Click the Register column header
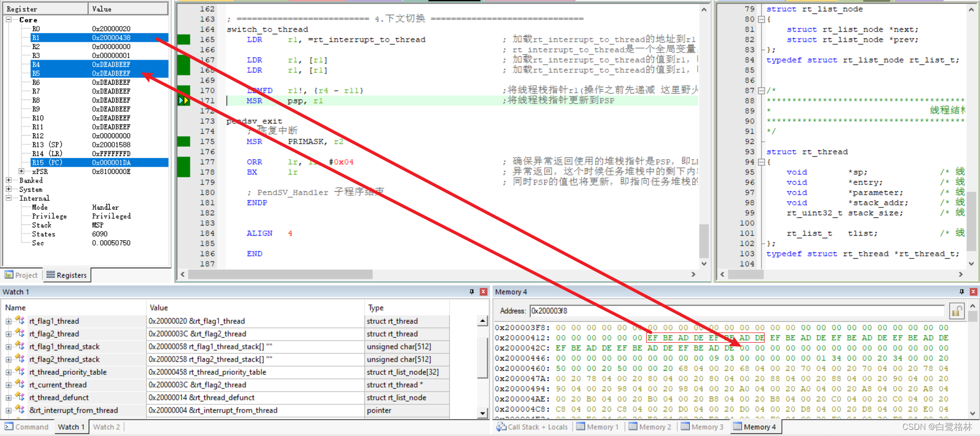The width and height of the screenshot is (980, 436). [45, 9]
